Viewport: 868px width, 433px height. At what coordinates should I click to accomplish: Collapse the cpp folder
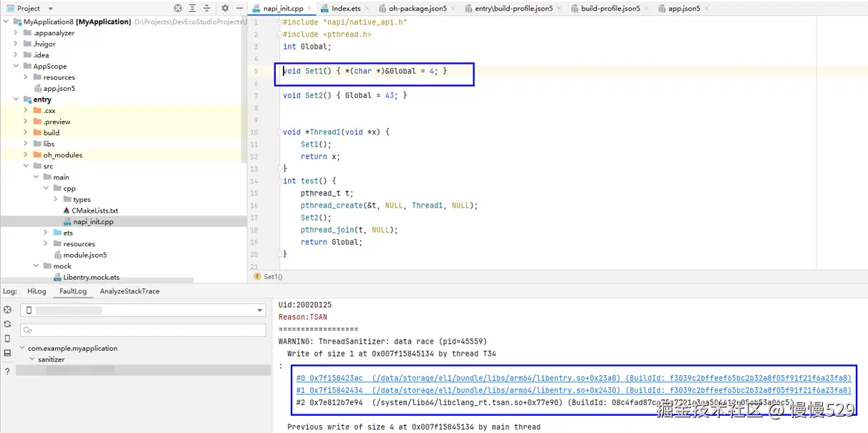click(46, 188)
